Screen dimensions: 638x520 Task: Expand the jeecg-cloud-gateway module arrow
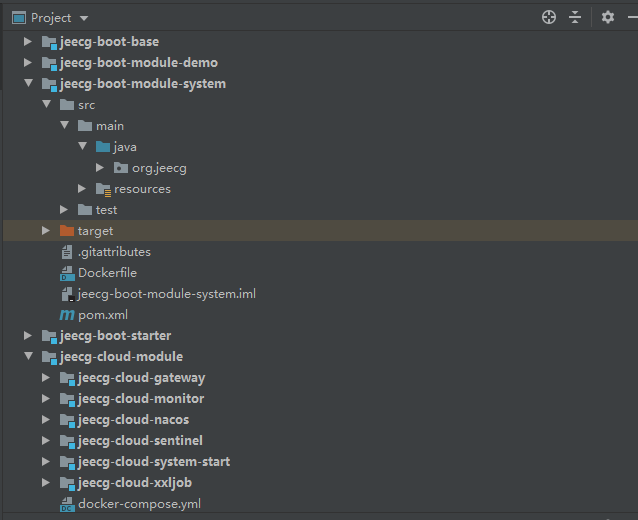pos(47,378)
